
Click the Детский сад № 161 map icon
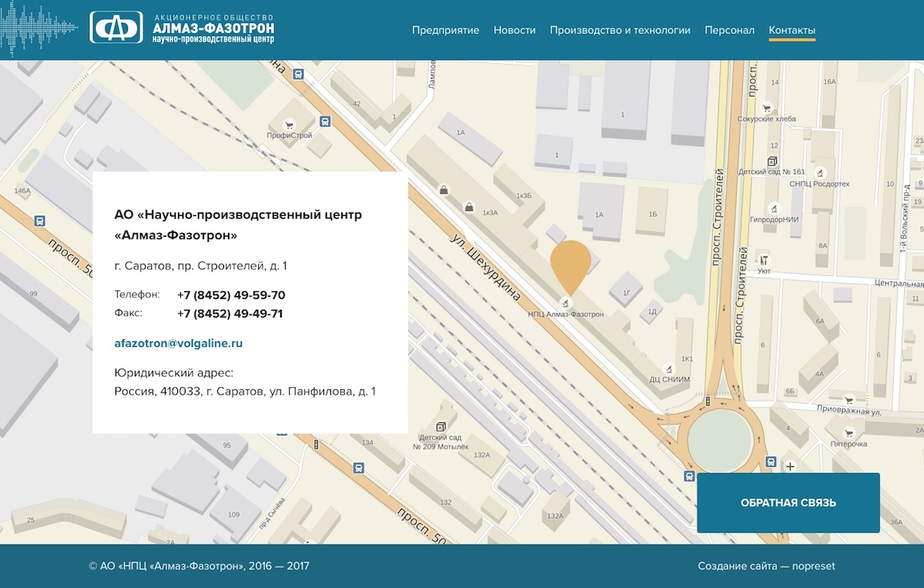click(x=772, y=161)
